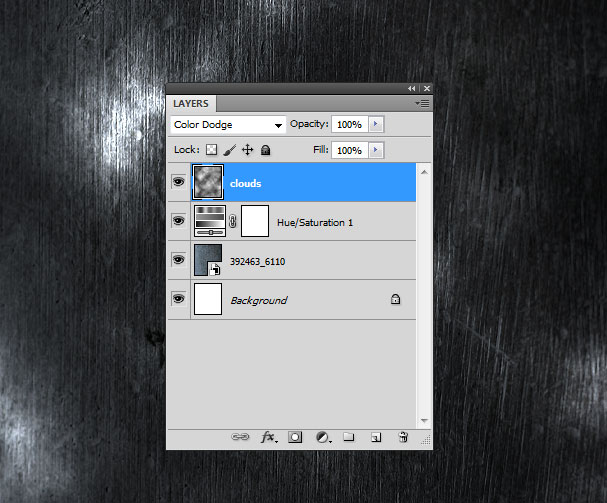This screenshot has height=503, width=607.
Task: Close the Layers panel
Action: coord(427,89)
